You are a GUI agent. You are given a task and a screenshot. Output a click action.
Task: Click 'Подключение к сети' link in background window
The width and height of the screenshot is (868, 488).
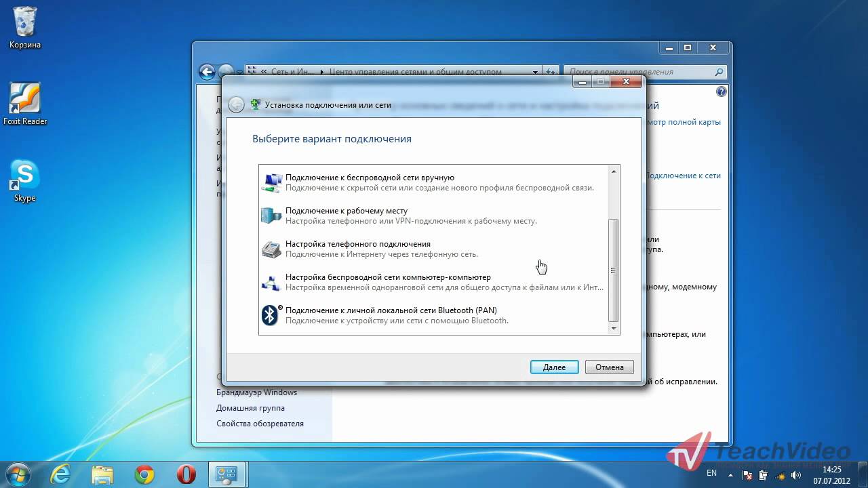pyautogui.click(x=683, y=176)
